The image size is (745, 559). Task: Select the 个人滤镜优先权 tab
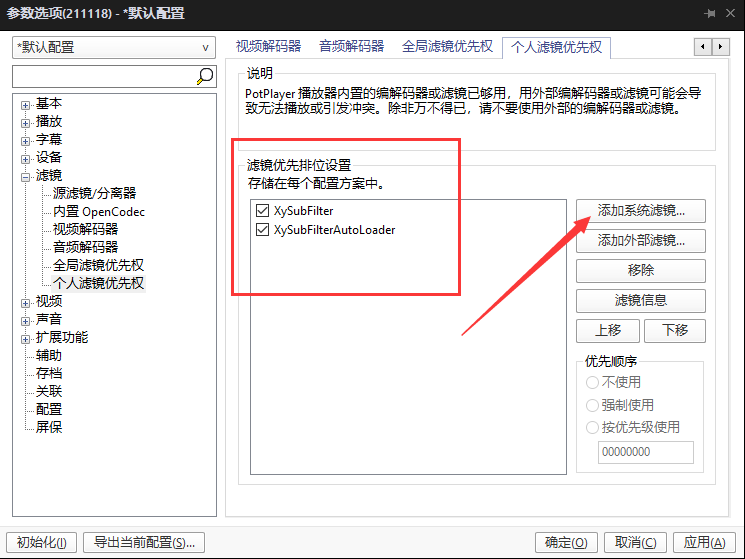pos(556,47)
